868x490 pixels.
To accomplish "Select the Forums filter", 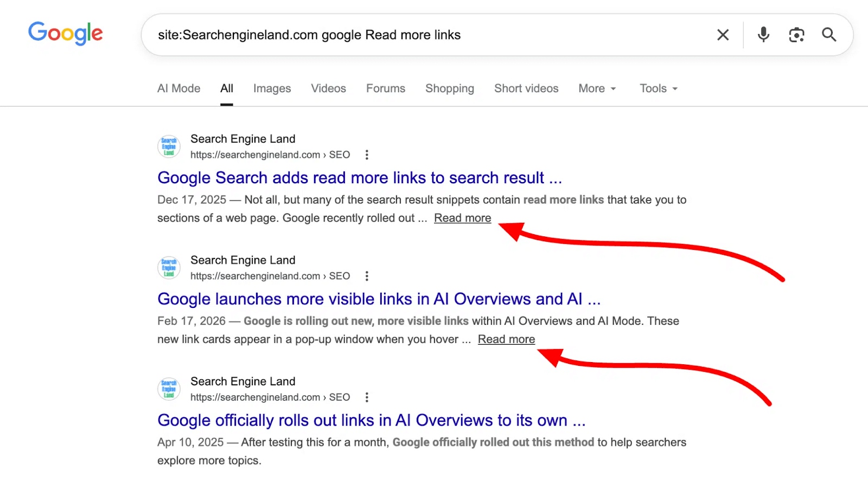I will tap(385, 88).
